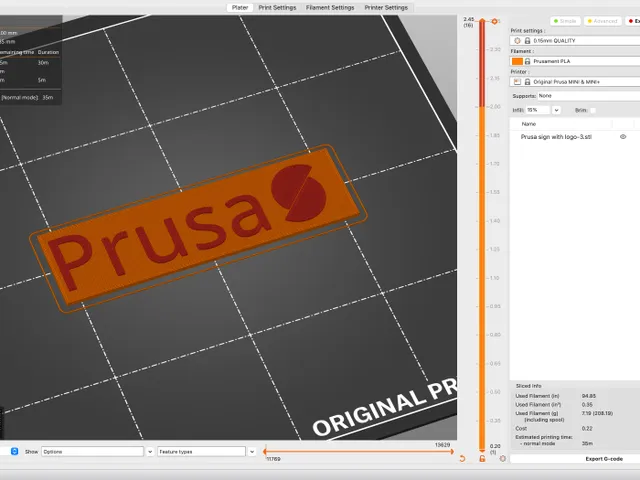
Task: Click the Infill 15% input field
Action: (x=538, y=110)
